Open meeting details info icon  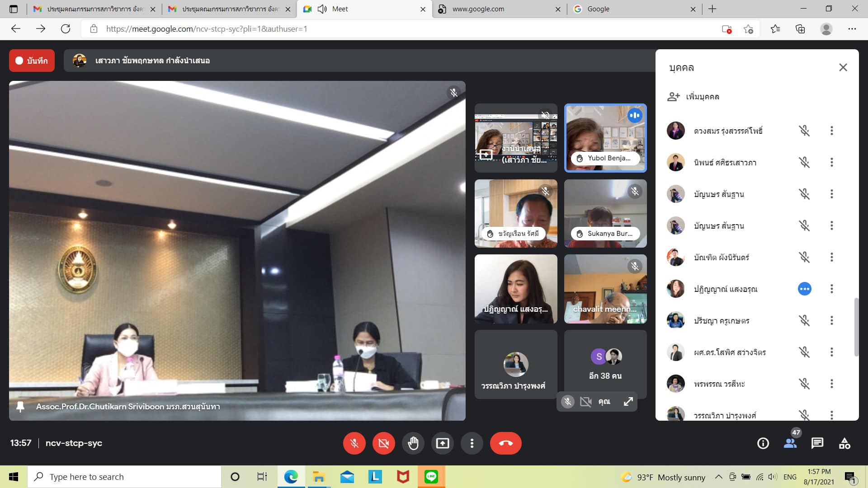click(x=763, y=443)
